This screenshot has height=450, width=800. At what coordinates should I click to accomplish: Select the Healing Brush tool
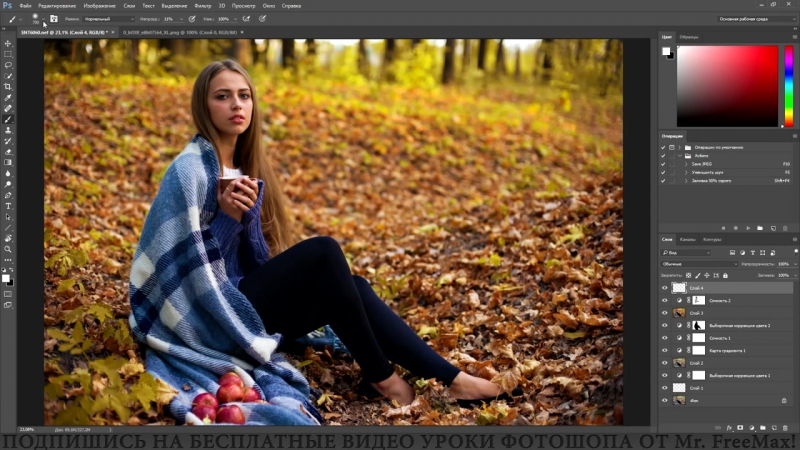[x=8, y=108]
